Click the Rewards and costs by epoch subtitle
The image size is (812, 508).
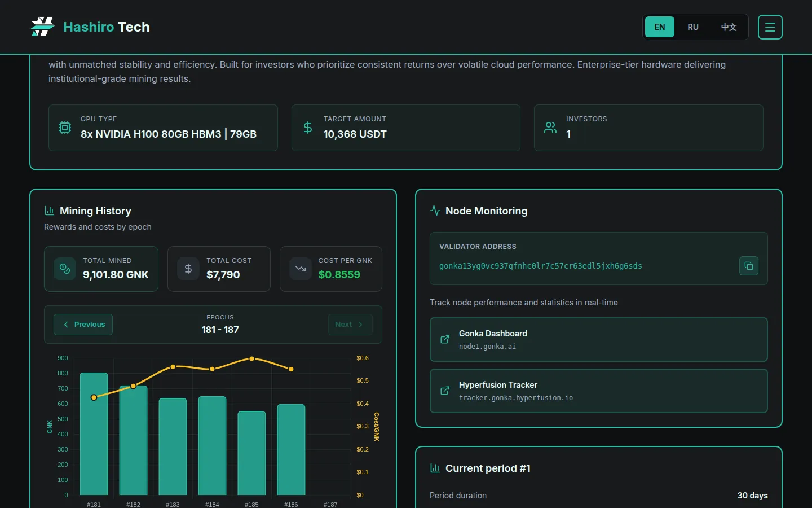coord(98,227)
